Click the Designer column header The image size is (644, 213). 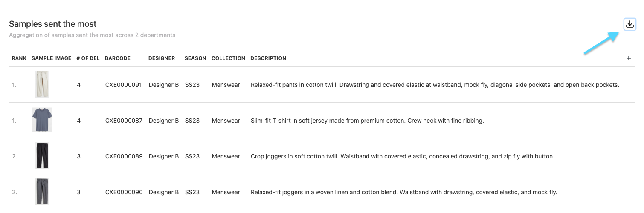click(x=162, y=58)
